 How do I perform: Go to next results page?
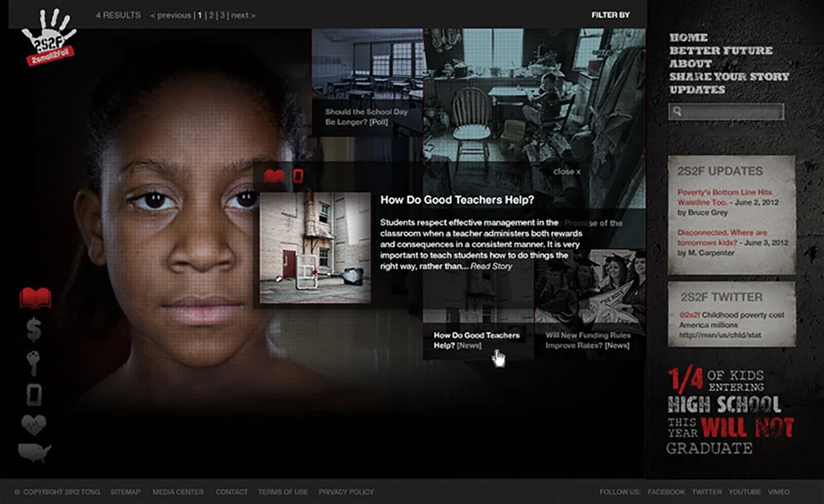[243, 15]
